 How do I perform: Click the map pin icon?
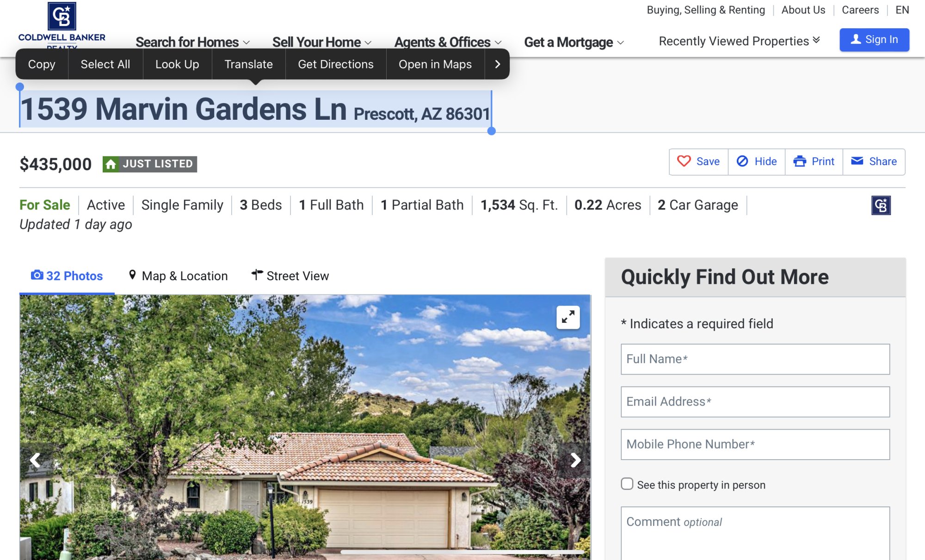point(132,275)
